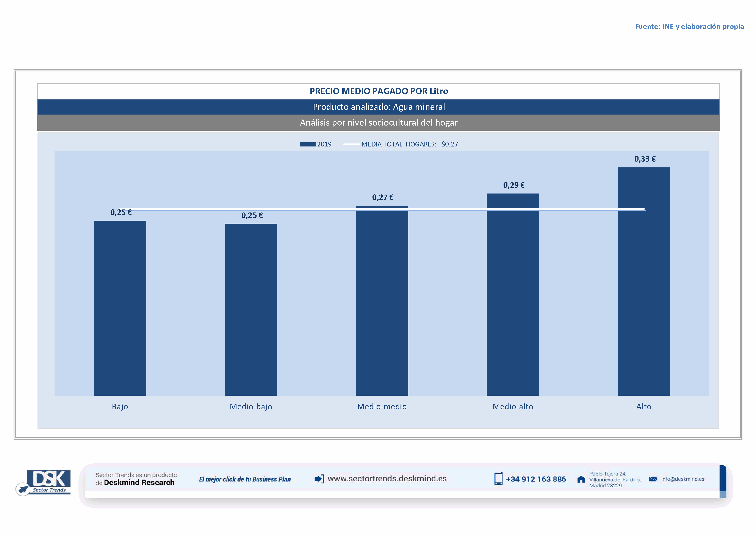Select the Medio-alto bar
The image size is (756, 535).
click(513, 295)
